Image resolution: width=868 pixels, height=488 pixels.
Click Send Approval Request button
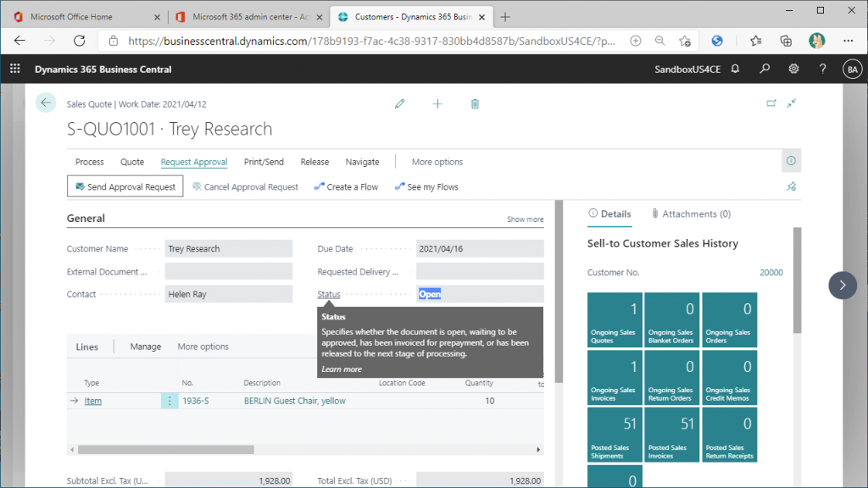click(x=125, y=186)
